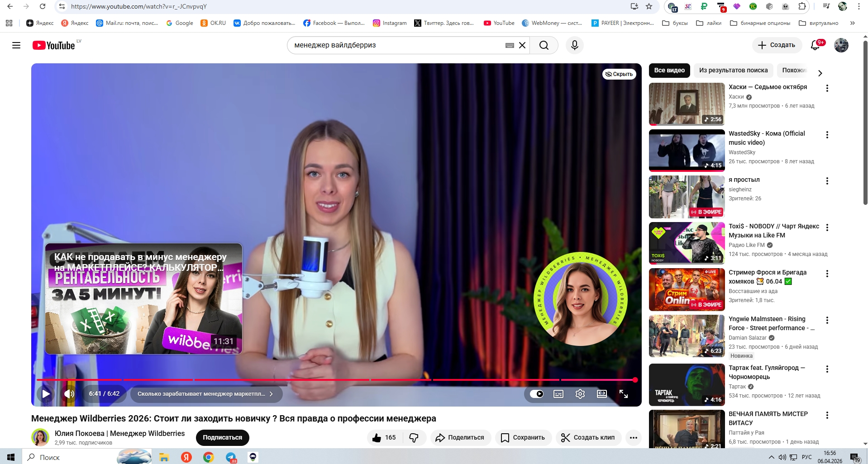Open options for Тартак feat. Гуляйгород video
This screenshot has width=868, height=464.
(827, 369)
